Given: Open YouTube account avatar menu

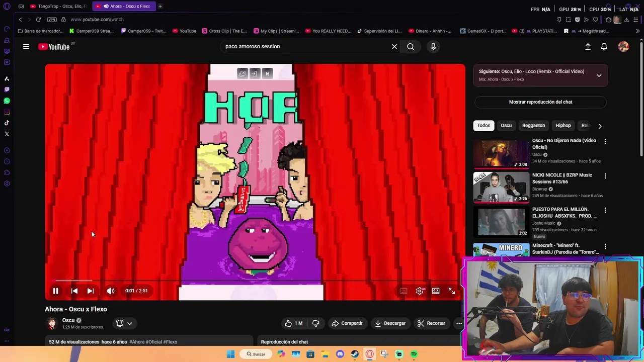Looking at the screenshot, I should 623,47.
